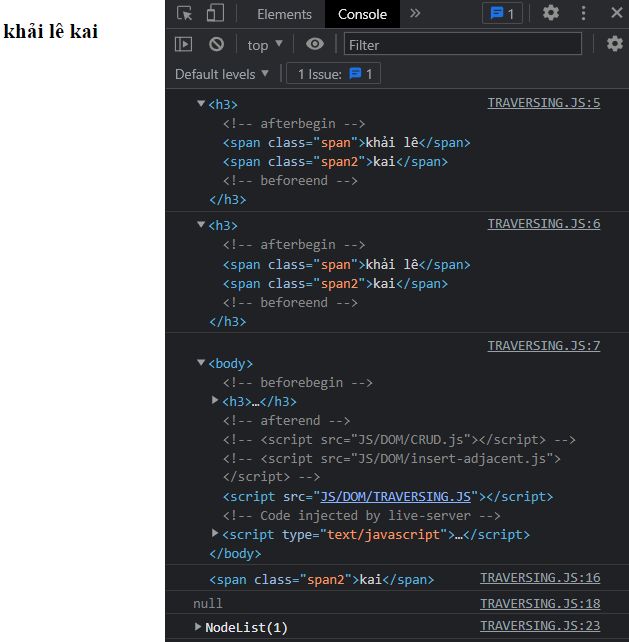This screenshot has height=642, width=629.
Task: Expand the NodeList(1) entry
Action: pyautogui.click(x=198, y=626)
